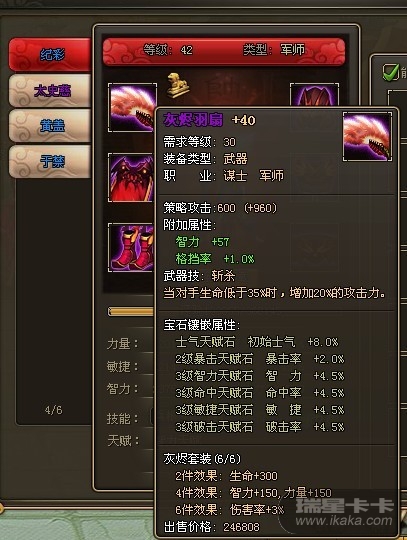Switch to the 黄盖 hero tab

coord(50,126)
